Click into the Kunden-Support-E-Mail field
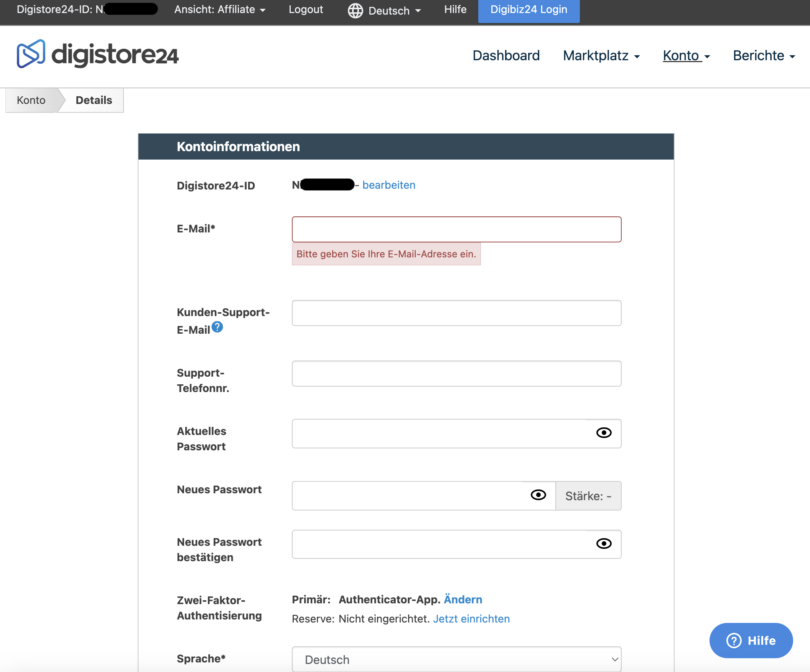This screenshot has height=672, width=810. coord(456,313)
